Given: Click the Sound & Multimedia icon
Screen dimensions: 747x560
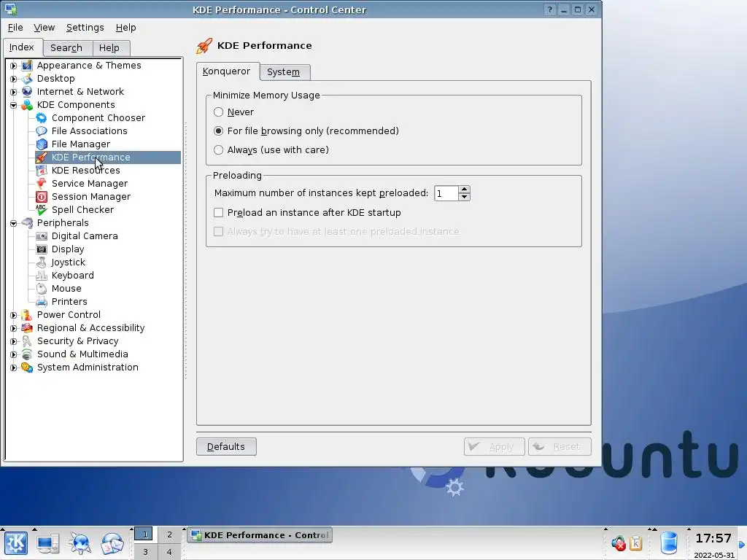Looking at the screenshot, I should [27, 354].
